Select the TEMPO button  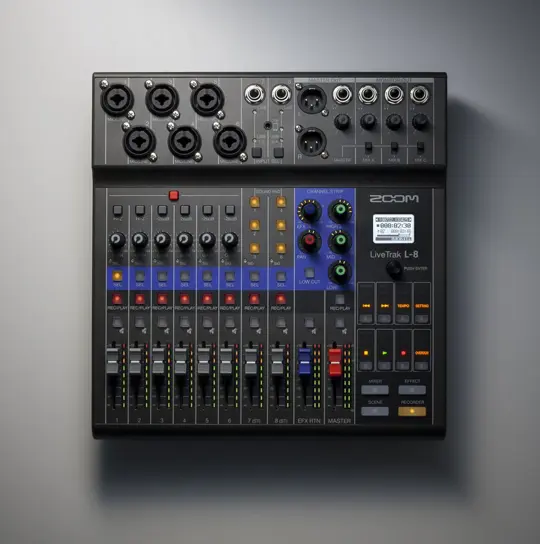pyautogui.click(x=403, y=304)
